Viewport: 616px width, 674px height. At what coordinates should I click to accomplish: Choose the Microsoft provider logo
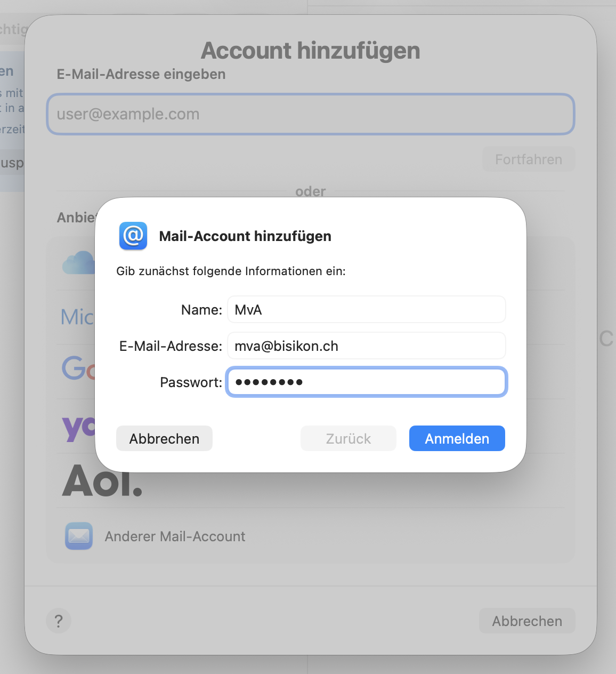pos(77,317)
